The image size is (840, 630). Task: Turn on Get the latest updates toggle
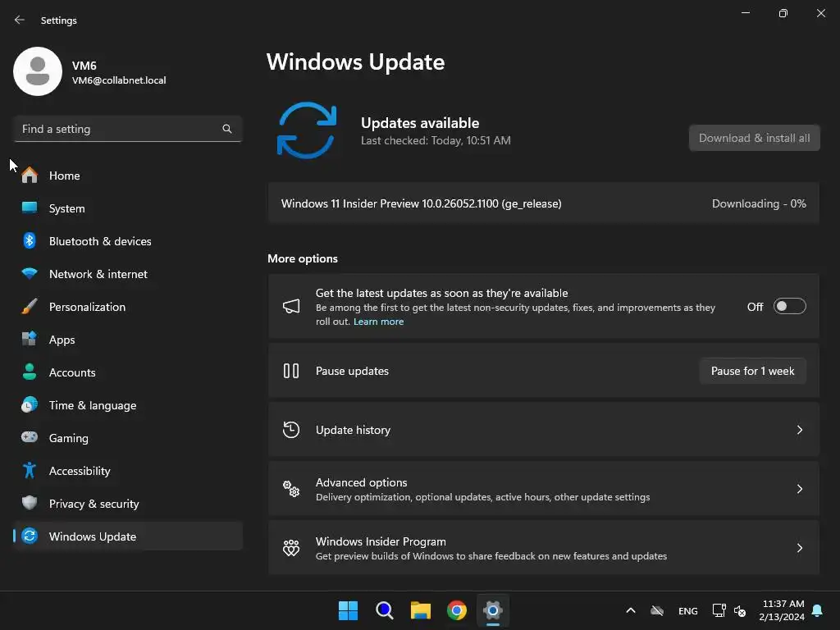[790, 307]
